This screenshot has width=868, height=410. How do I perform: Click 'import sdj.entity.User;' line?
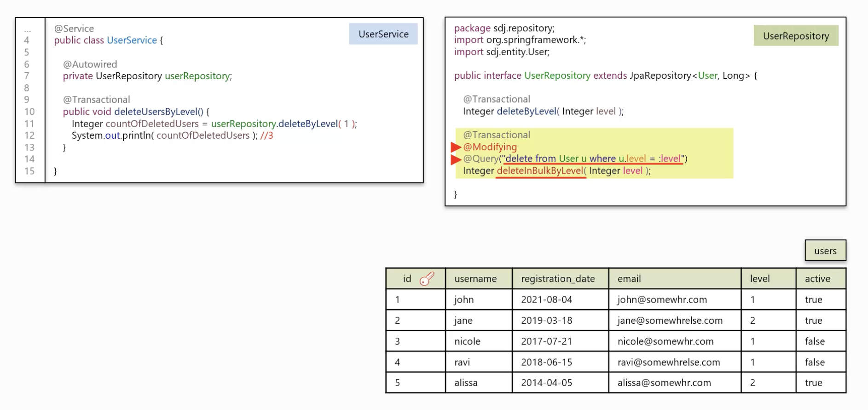point(502,52)
